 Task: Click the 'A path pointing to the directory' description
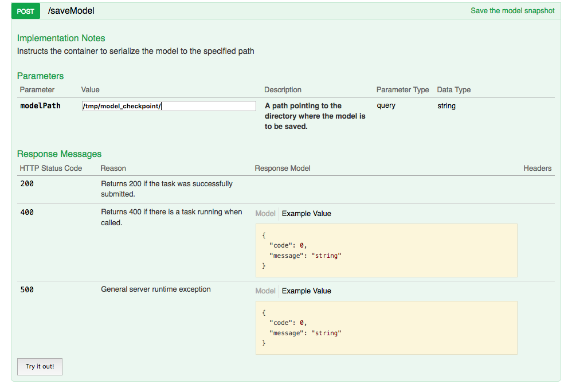click(x=315, y=116)
